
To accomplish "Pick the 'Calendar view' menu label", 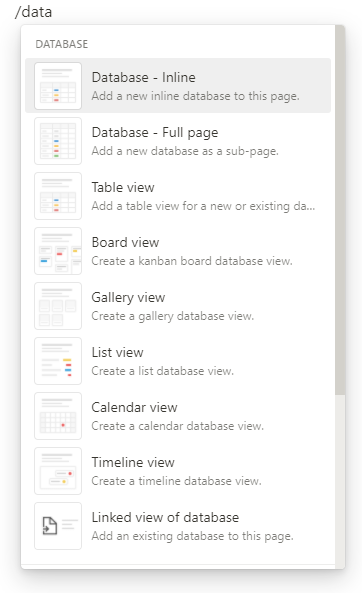I will 134,407.
